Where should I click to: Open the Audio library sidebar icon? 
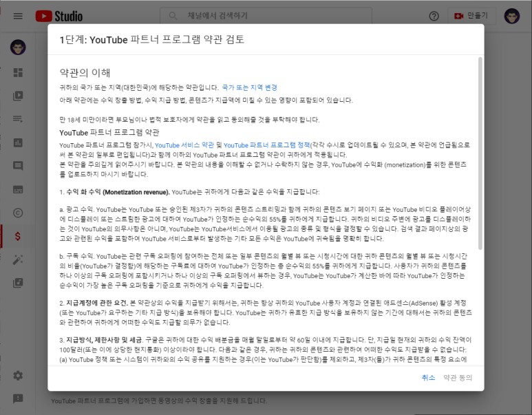[18, 283]
